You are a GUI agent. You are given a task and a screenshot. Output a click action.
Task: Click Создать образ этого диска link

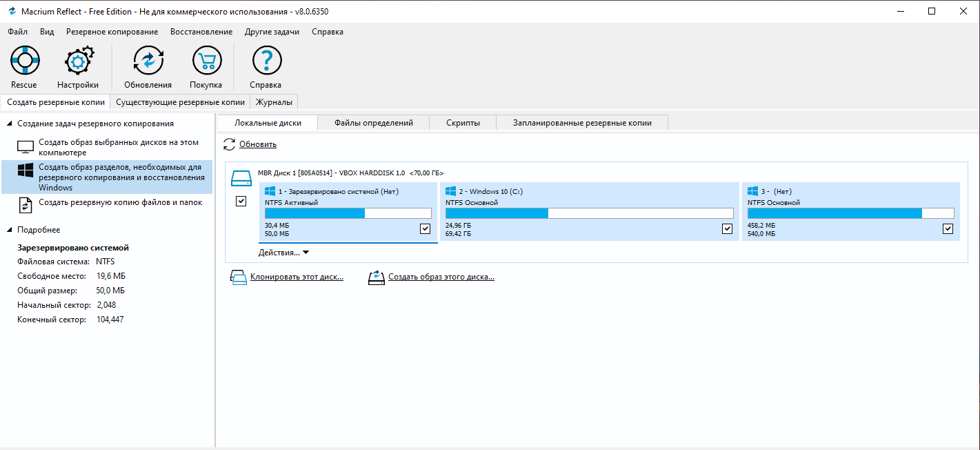[x=441, y=277]
